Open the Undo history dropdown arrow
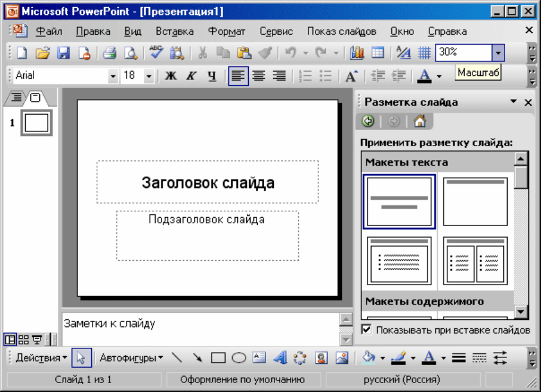This screenshot has height=392, width=541. (x=305, y=53)
